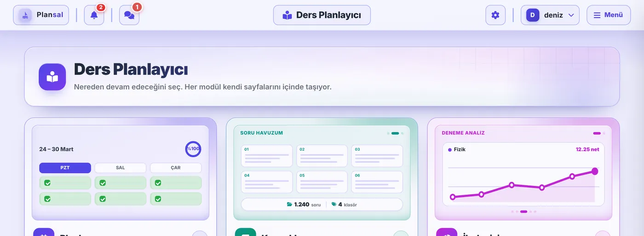This screenshot has height=236, width=644.
Task: Open chat messages icon with 1 badge
Action: (x=129, y=15)
